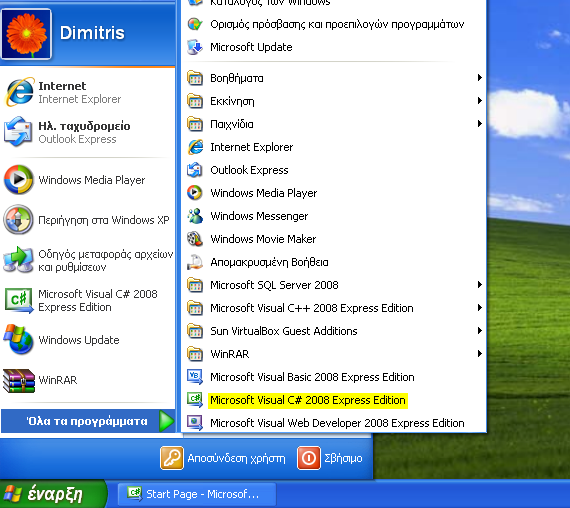570x508 pixels.
Task: Click the Outlook Express icon in All Programs list
Action: click(x=195, y=170)
